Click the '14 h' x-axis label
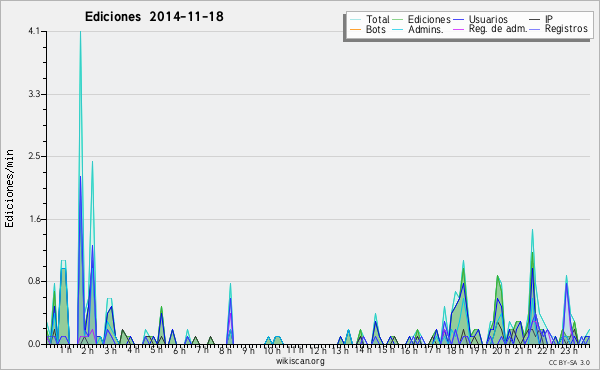Image resolution: width=600 pixels, height=370 pixels. pos(363,350)
